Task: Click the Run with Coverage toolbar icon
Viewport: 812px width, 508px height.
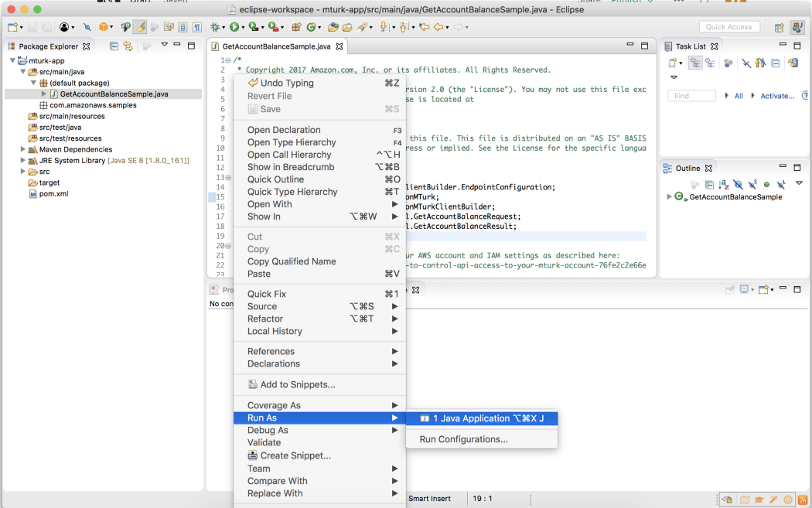Action: [253, 27]
